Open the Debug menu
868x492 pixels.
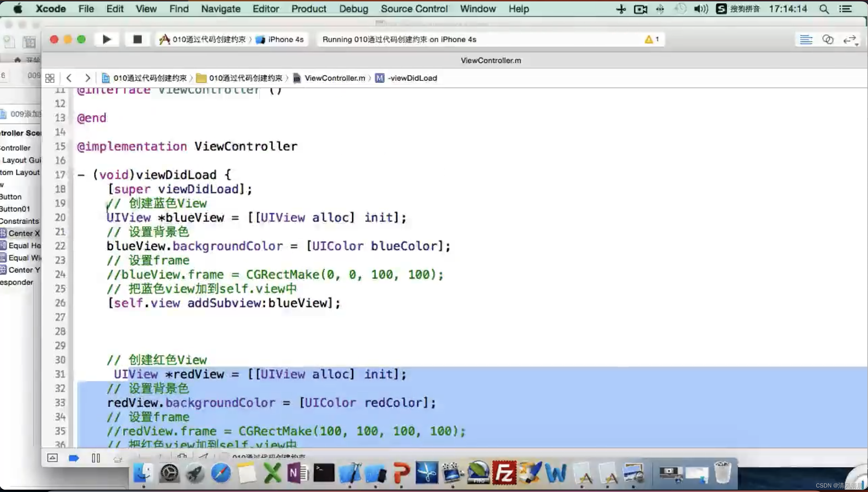pos(354,9)
